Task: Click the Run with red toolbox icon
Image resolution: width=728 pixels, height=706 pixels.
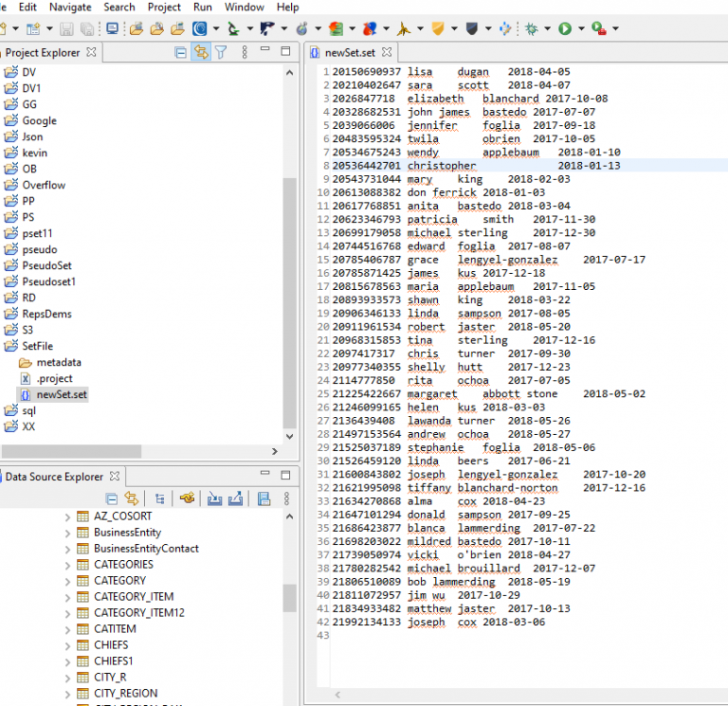Action: (599, 28)
